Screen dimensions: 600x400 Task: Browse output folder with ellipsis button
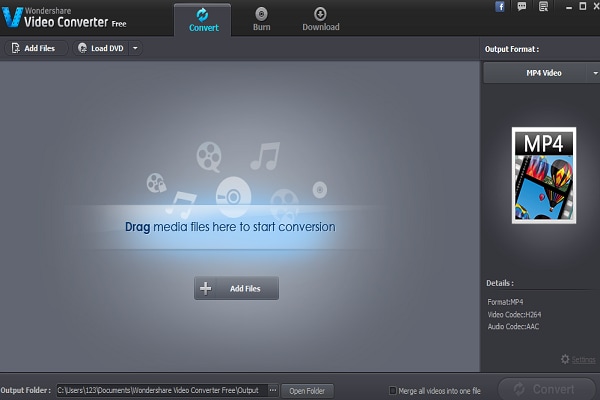coord(272,390)
